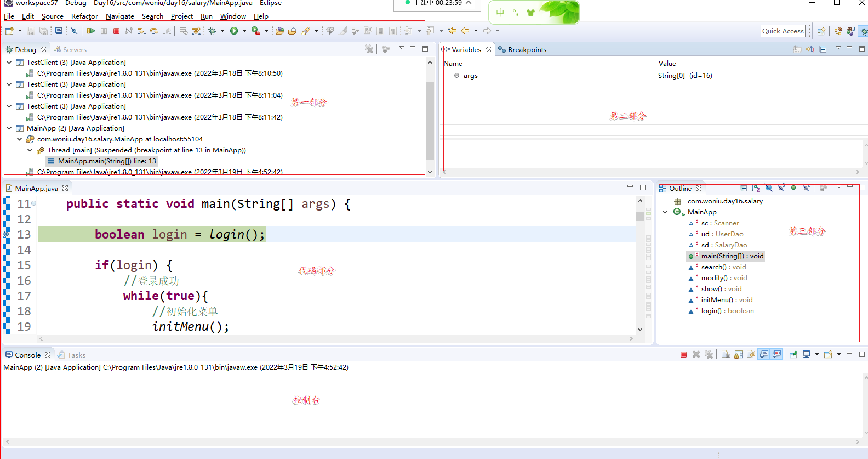This screenshot has width=868, height=459.
Task: Open the New file dropdown arrow
Action: tap(20, 31)
